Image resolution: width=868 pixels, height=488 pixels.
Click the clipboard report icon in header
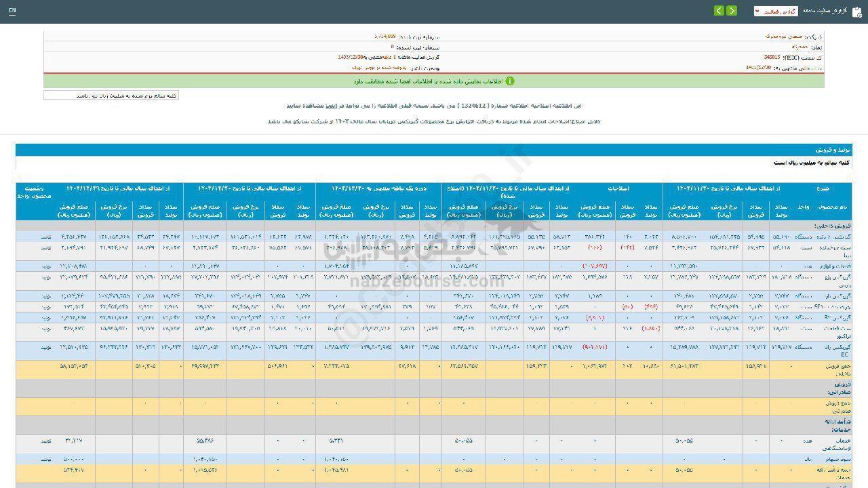857,12
